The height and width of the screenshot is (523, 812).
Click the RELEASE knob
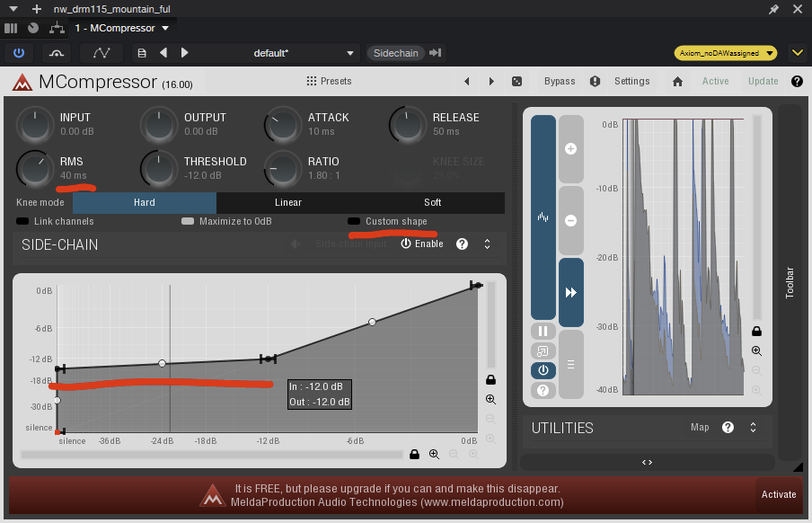(408, 125)
